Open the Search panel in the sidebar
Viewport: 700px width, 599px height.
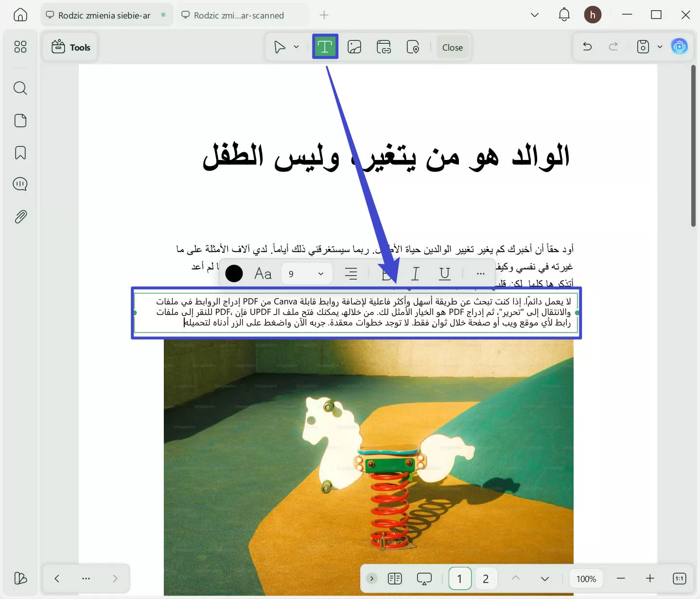20,88
